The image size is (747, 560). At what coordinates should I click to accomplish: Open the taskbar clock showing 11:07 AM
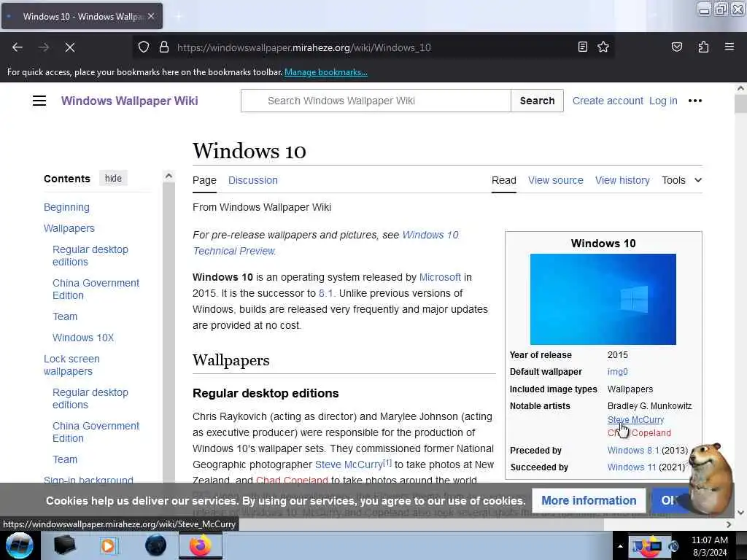coord(709,546)
